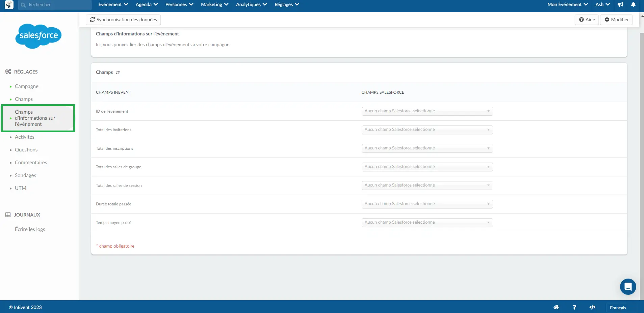Screen dimensions: 644x313
Task: Click the refresh icon next to Champs heading
Action: click(118, 73)
